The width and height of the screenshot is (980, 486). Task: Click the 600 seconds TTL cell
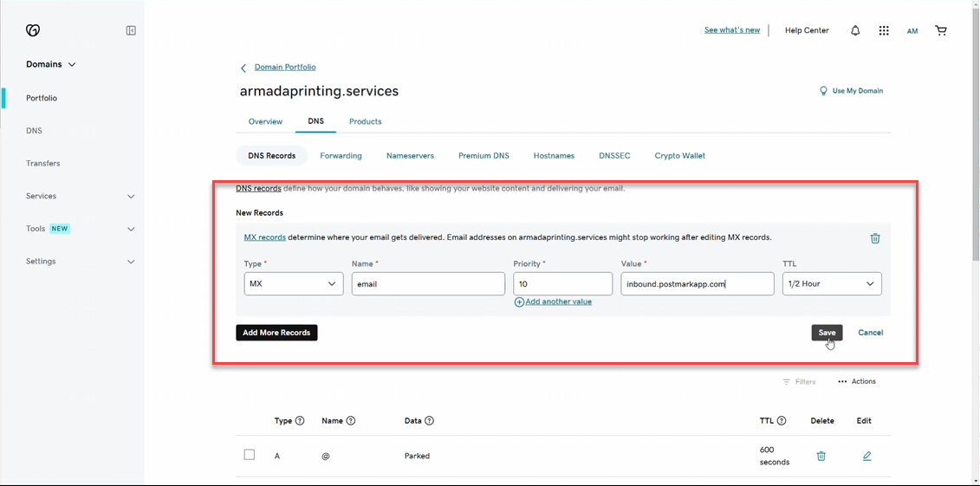click(x=775, y=456)
